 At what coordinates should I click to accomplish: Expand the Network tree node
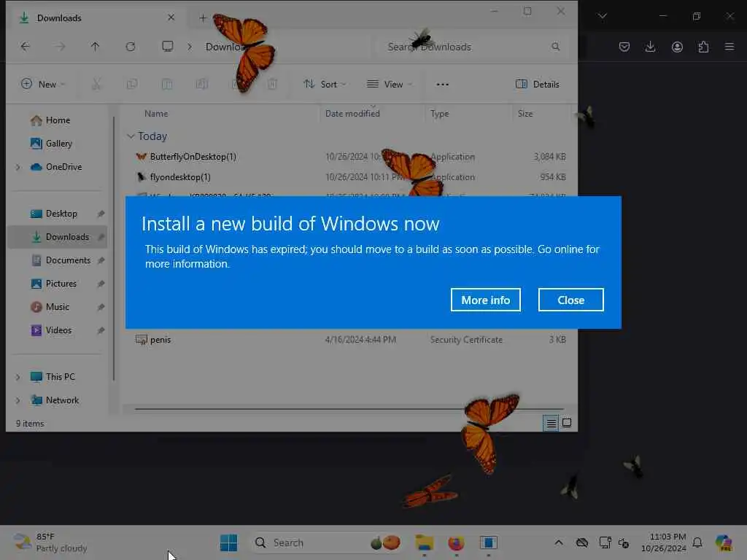click(18, 400)
